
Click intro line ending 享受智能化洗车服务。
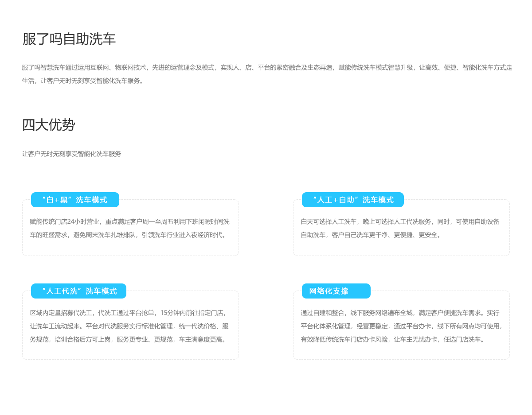83,81
